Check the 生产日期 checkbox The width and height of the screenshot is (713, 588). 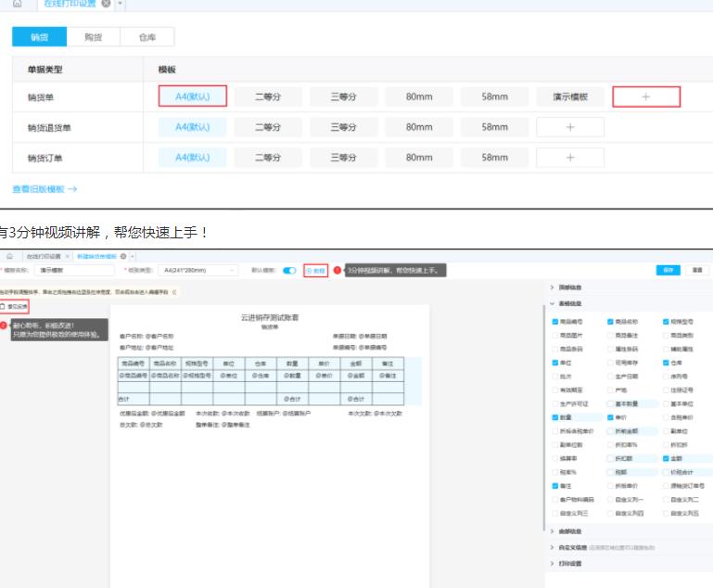point(610,377)
